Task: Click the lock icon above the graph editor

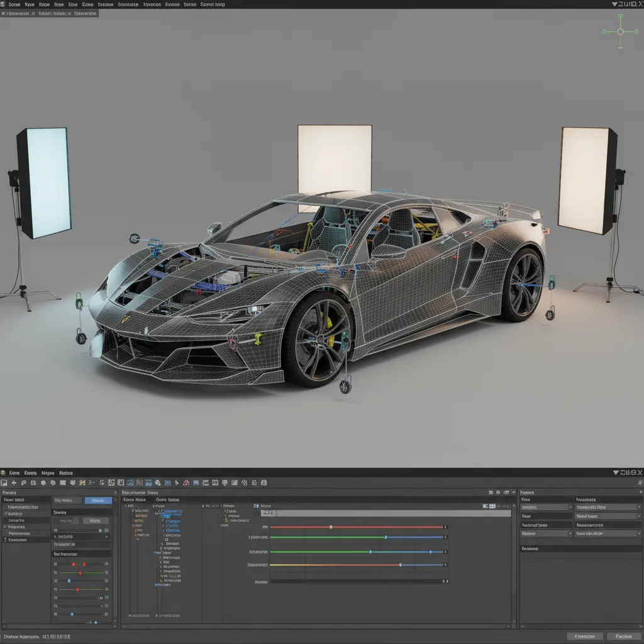Action: point(497,492)
